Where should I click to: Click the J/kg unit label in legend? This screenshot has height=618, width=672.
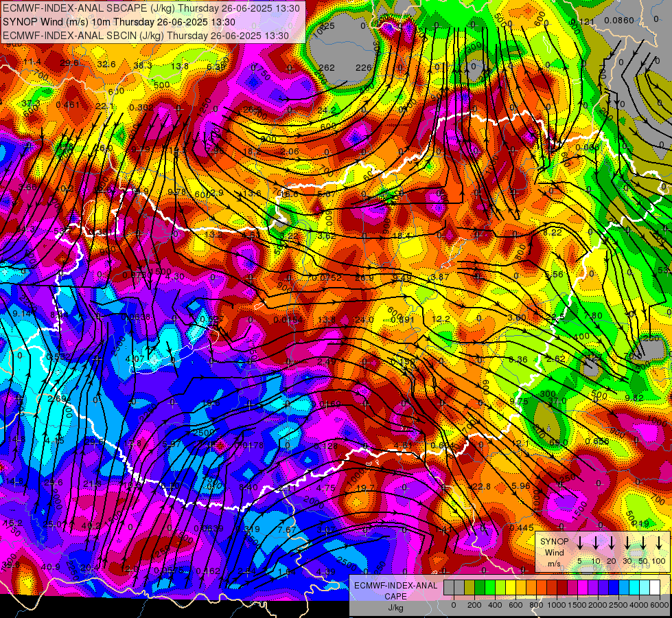pyautogui.click(x=395, y=608)
